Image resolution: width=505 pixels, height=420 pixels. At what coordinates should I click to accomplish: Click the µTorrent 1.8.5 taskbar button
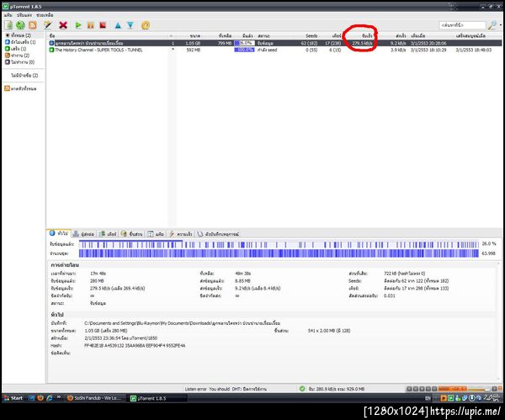pos(158,398)
